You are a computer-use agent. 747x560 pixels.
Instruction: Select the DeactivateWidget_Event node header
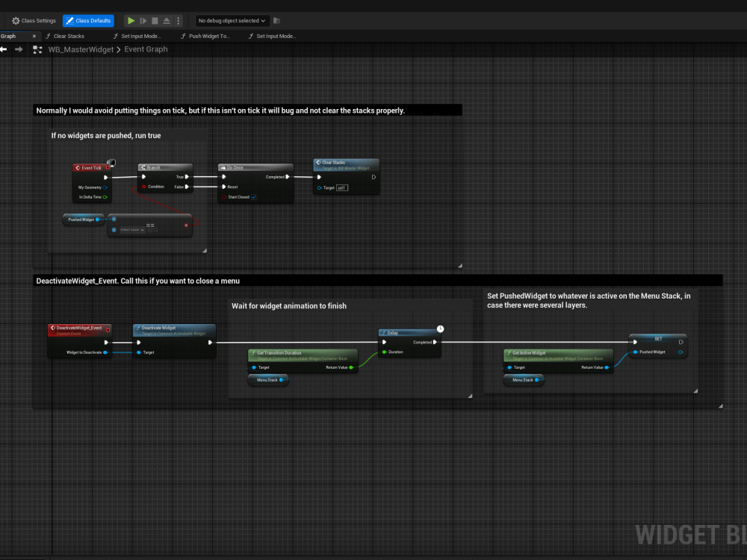click(80, 330)
